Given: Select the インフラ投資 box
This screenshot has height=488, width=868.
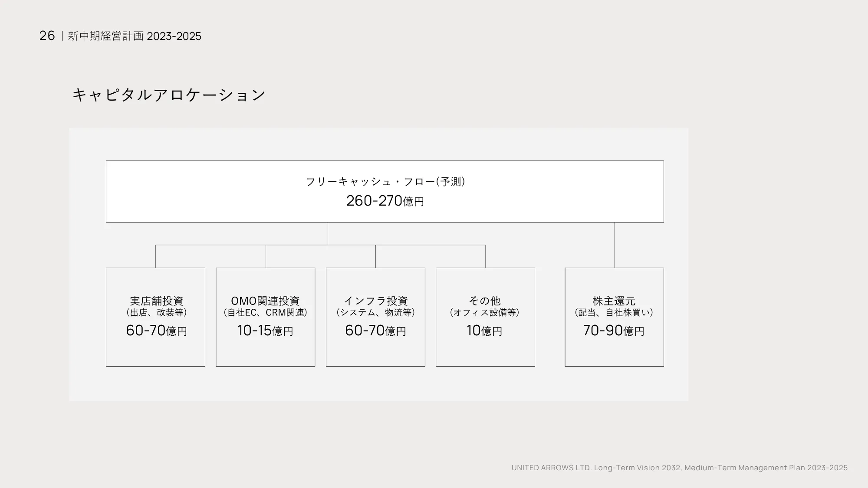Looking at the screenshot, I should click(375, 318).
